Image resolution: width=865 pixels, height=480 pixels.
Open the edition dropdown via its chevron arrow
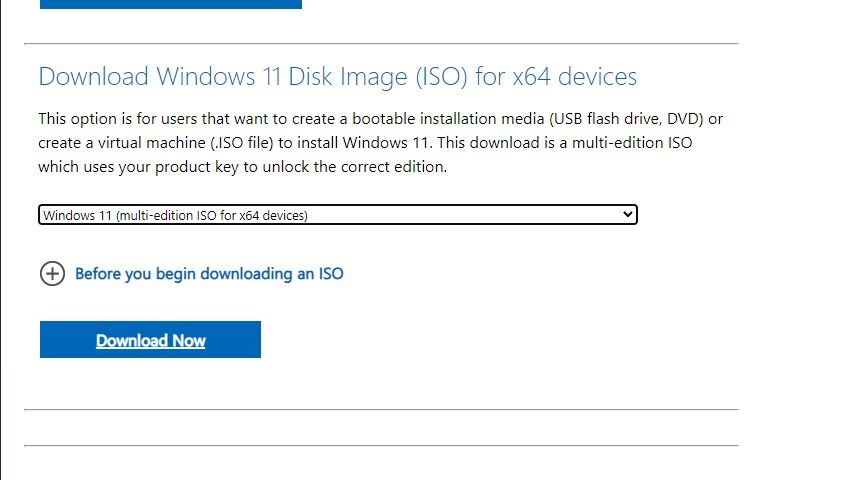627,214
